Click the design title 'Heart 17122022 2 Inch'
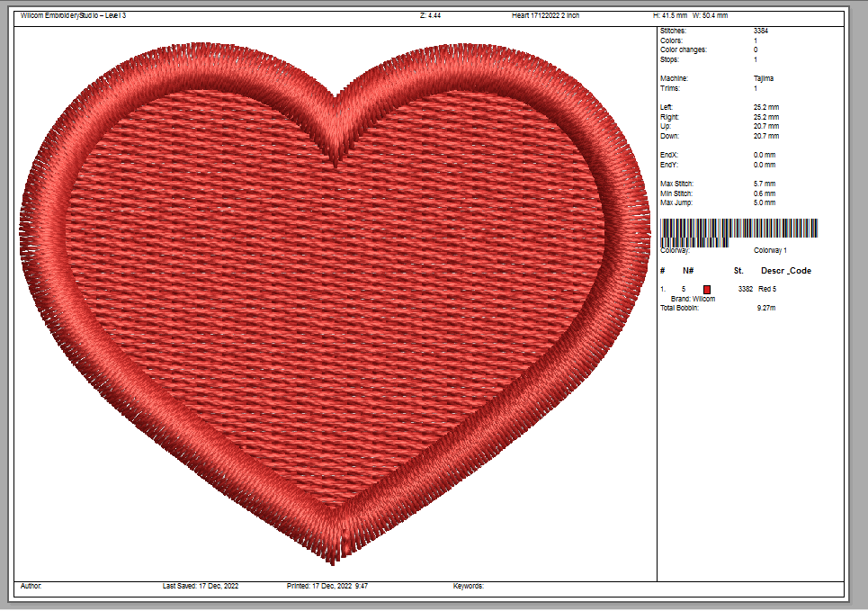Screen dimensions: 868x611 click(x=545, y=15)
